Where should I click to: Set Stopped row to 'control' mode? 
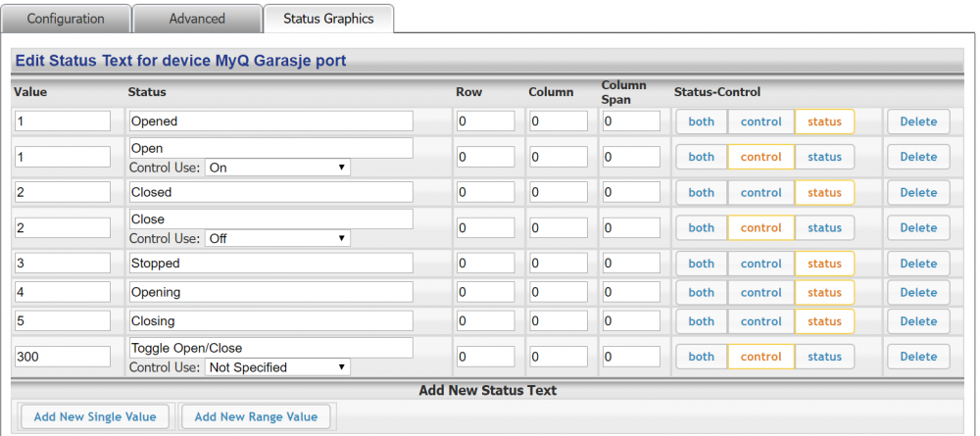760,264
